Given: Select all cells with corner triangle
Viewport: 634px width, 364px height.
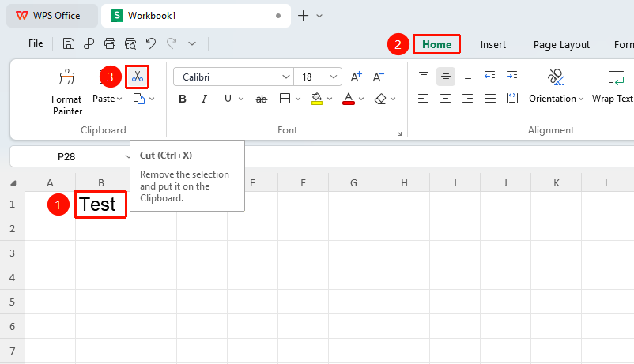Looking at the screenshot, I should coord(13,183).
